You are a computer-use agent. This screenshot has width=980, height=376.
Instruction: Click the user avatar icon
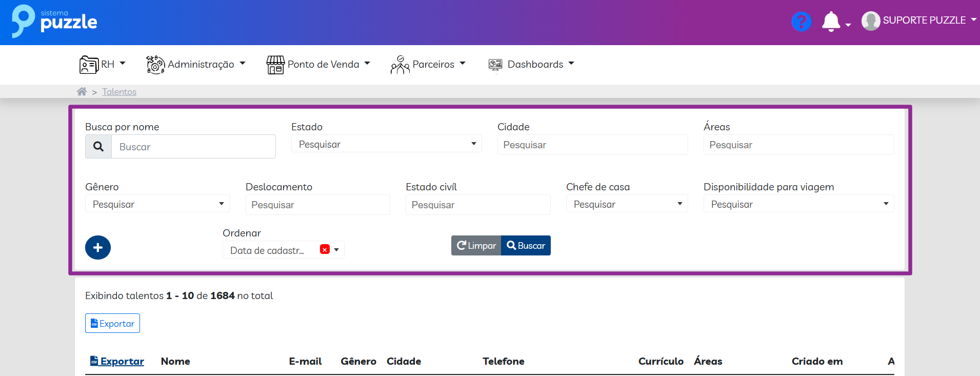[x=870, y=21]
